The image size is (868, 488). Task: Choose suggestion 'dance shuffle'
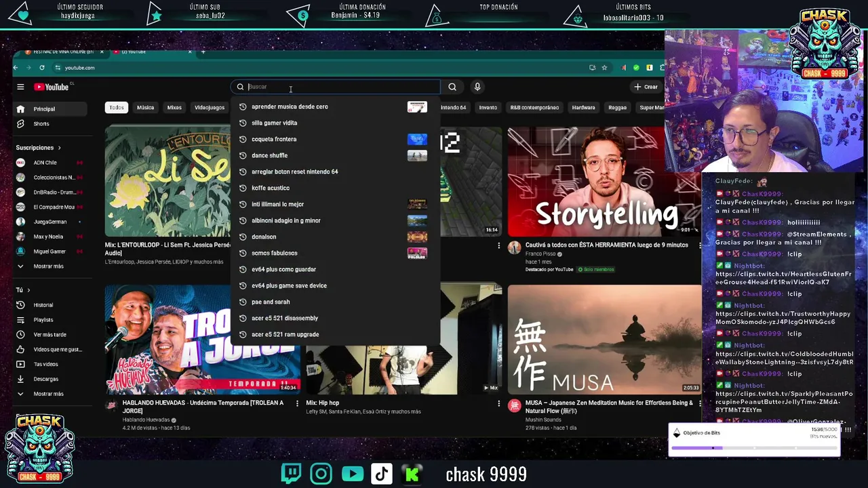[x=335, y=155]
